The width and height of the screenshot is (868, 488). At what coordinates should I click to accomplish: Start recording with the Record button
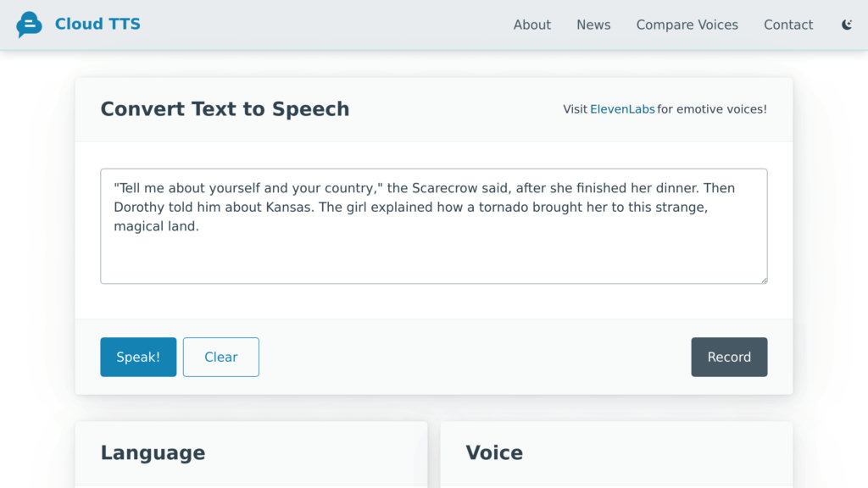pos(729,357)
